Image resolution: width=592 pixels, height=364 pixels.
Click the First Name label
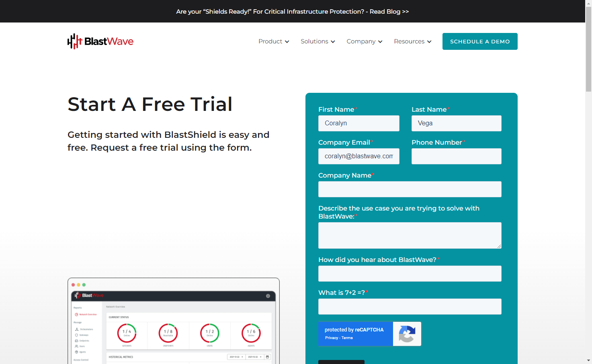coord(336,109)
